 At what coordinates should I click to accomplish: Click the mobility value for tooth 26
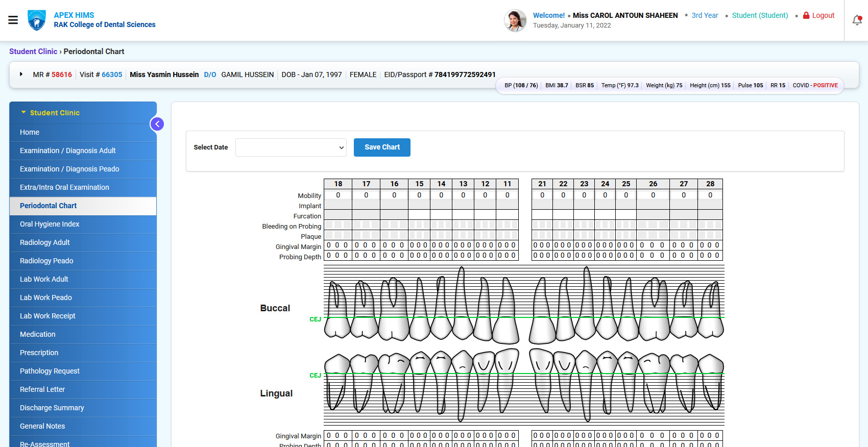[653, 195]
